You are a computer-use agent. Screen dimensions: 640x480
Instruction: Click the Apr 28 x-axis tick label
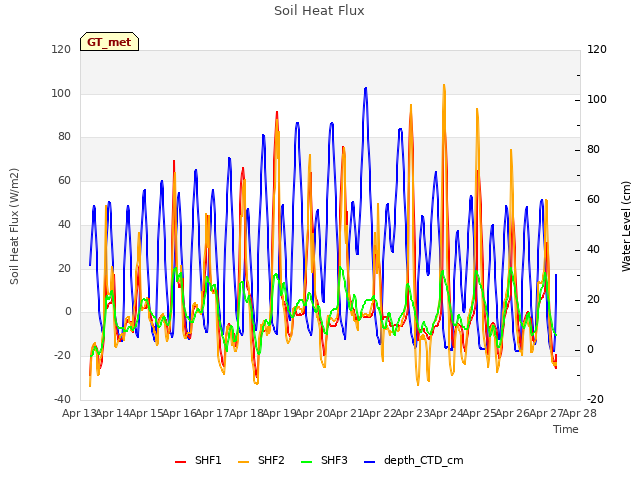pyautogui.click(x=579, y=413)
